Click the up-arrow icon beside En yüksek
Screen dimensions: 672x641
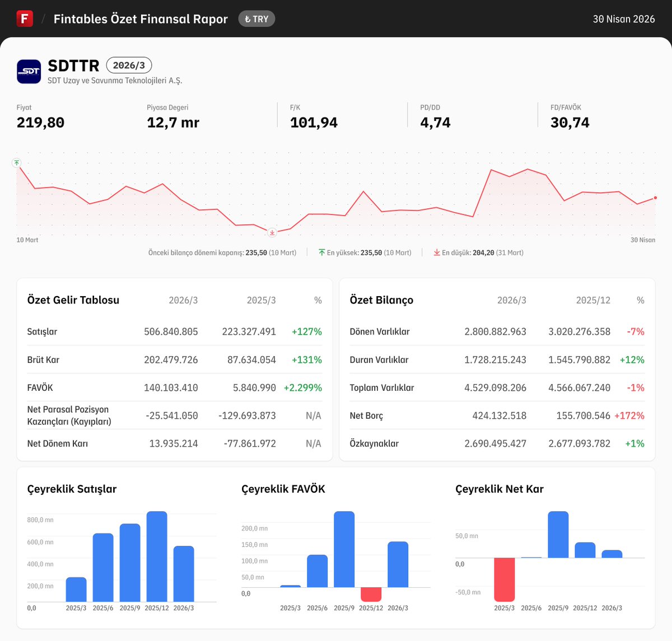(322, 252)
